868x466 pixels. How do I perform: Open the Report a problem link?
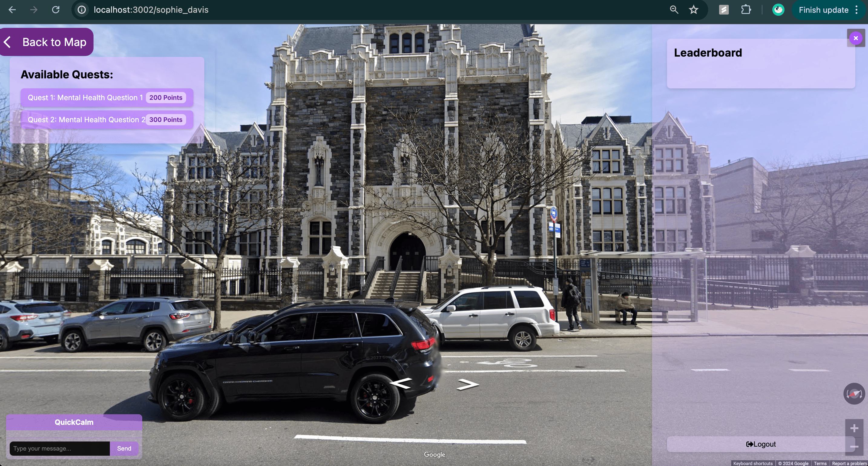(849, 463)
